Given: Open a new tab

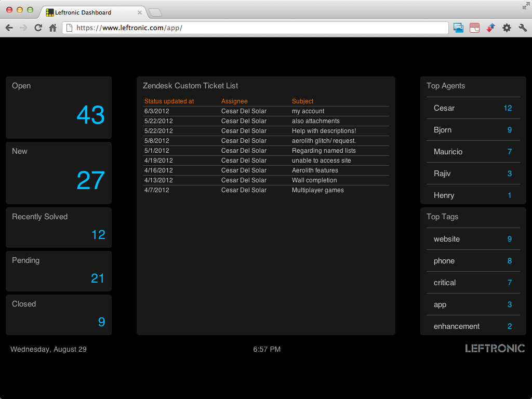Looking at the screenshot, I should (155, 12).
